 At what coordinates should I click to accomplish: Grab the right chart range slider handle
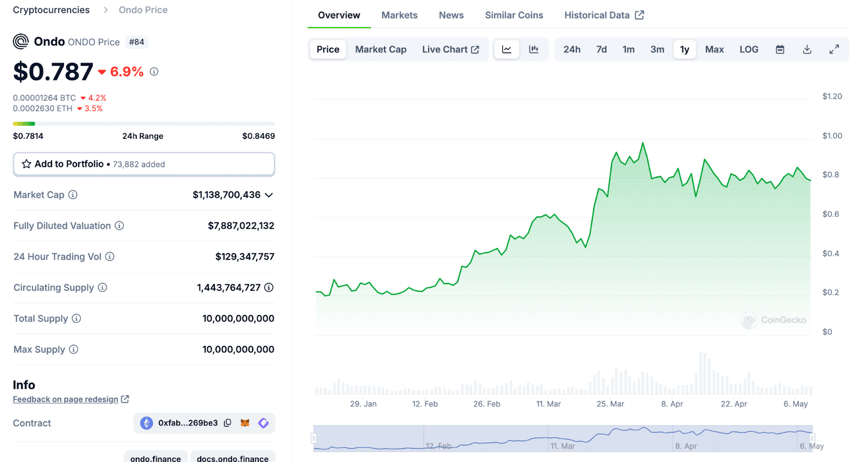pos(812,438)
